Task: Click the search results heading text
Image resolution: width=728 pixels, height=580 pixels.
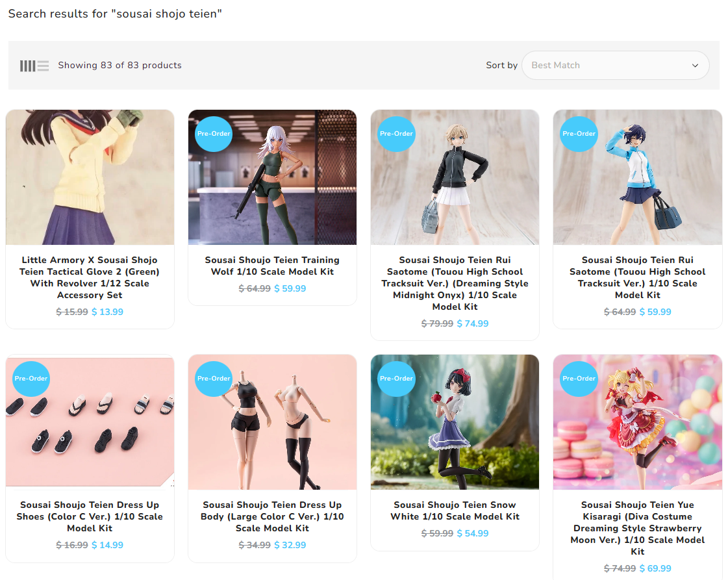Action: point(115,14)
